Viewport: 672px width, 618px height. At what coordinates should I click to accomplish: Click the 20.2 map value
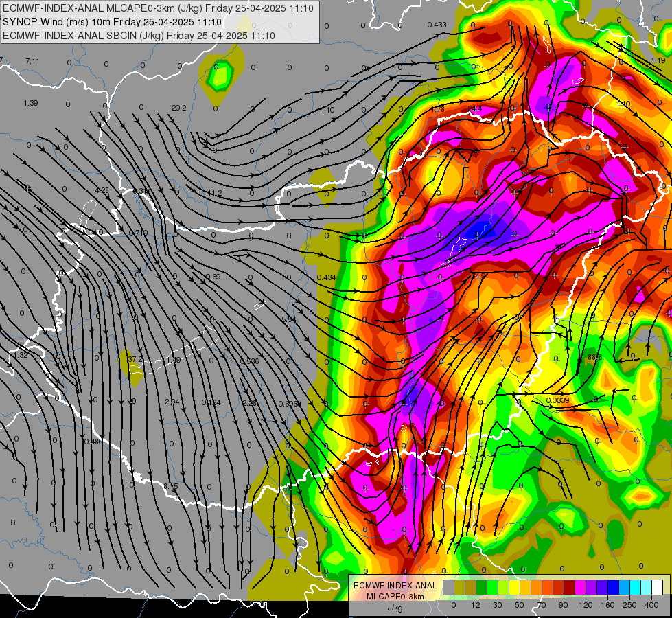178,108
